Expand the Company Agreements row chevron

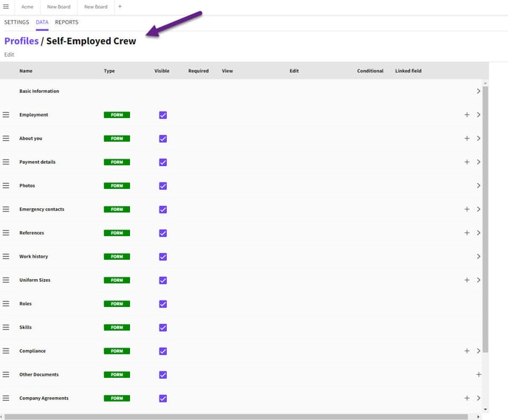478,399
